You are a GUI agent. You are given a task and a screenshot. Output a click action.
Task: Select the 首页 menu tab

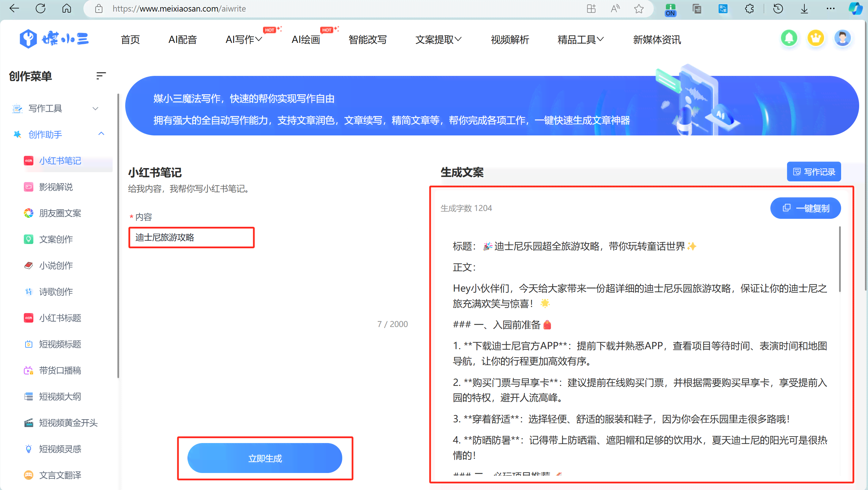pyautogui.click(x=131, y=39)
